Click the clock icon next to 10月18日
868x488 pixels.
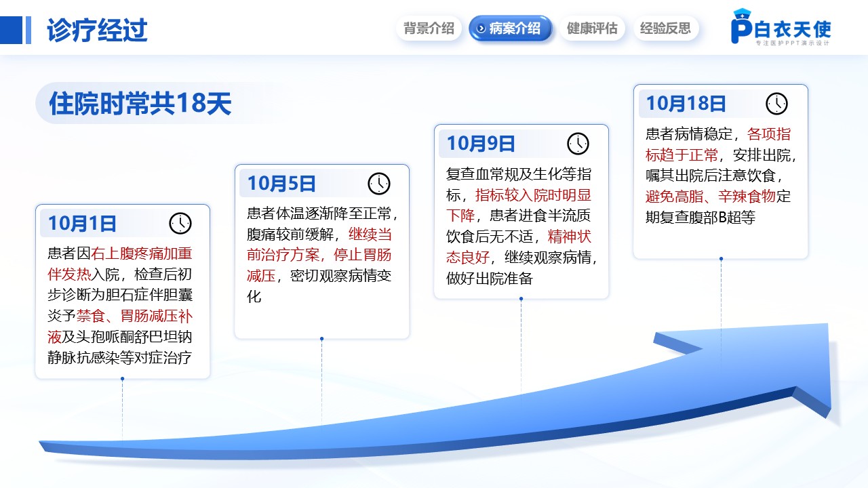point(777,103)
